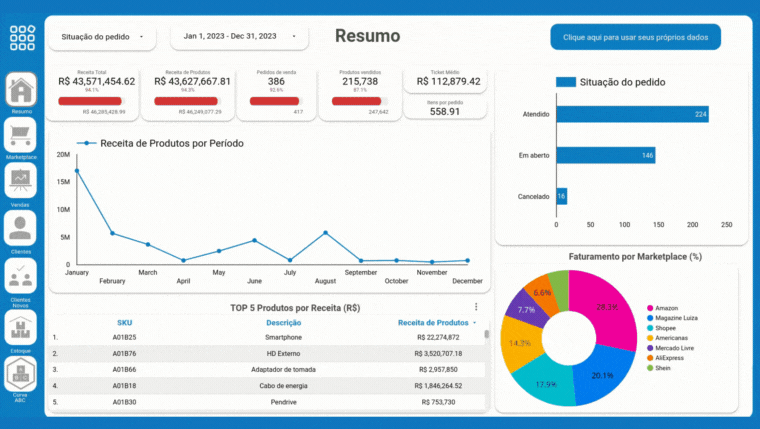
Task: Open the Vendas presentation chart icon
Action: [21, 181]
